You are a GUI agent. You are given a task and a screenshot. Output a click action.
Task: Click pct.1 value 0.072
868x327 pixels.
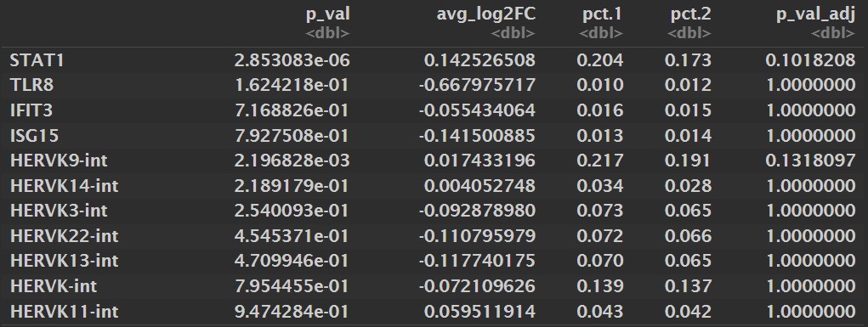(x=600, y=236)
